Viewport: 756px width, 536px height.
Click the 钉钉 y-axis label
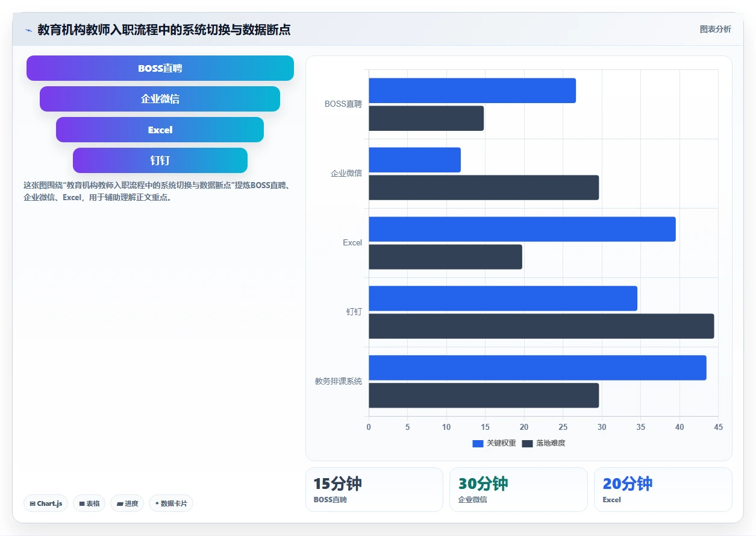tap(354, 312)
